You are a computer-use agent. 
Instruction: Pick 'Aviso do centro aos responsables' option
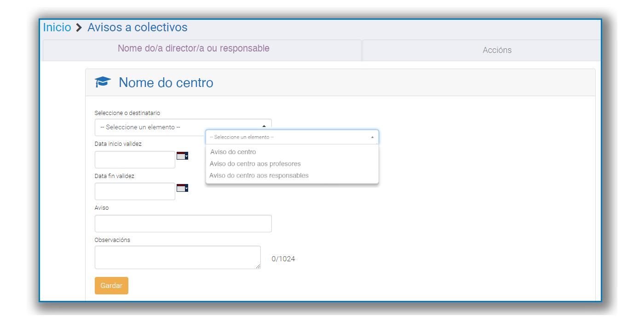[259, 176]
